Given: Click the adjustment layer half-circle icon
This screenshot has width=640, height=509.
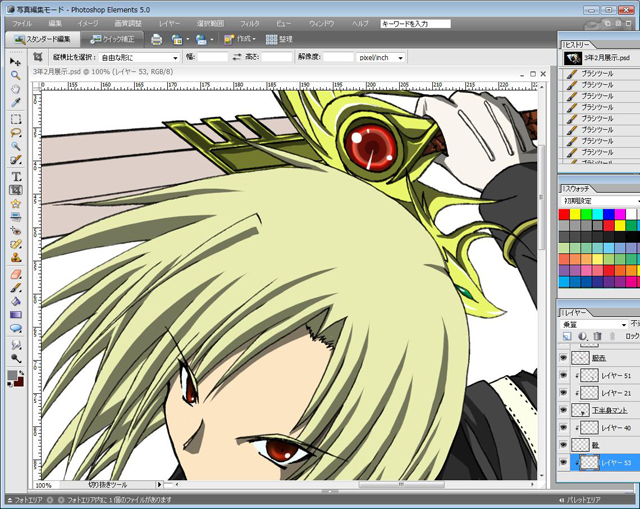Looking at the screenshot, I should pos(582,336).
